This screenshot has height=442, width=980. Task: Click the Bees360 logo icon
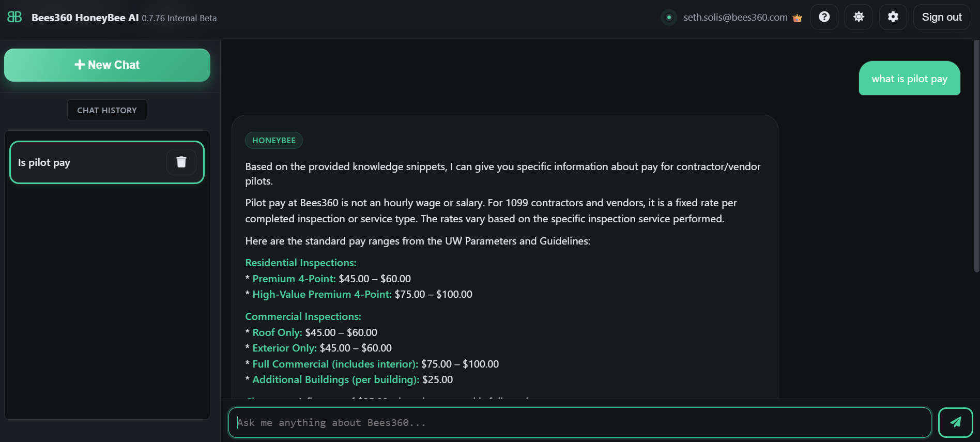14,17
